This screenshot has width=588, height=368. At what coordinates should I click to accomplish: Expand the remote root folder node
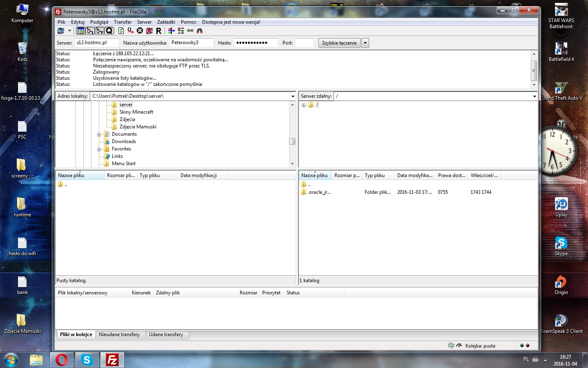303,105
